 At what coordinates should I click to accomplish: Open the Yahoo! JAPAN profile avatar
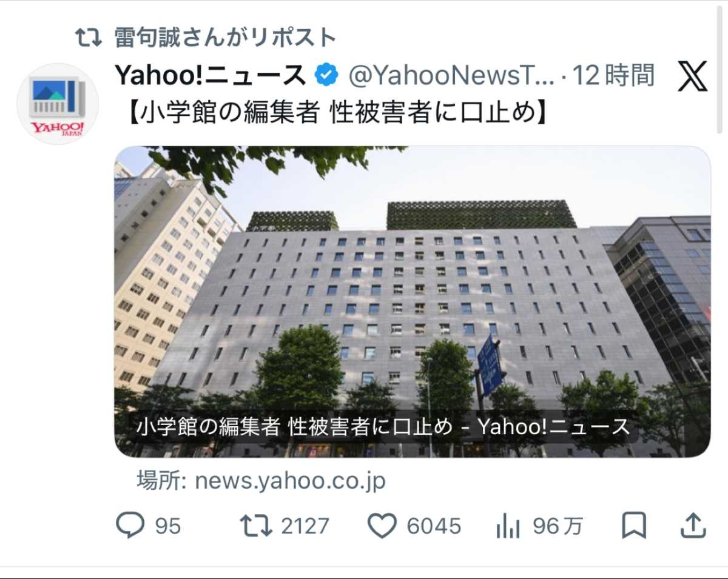click(58, 104)
